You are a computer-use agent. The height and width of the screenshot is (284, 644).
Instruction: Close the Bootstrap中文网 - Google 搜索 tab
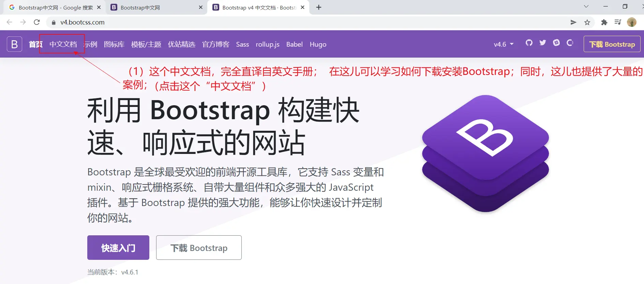[x=99, y=7]
